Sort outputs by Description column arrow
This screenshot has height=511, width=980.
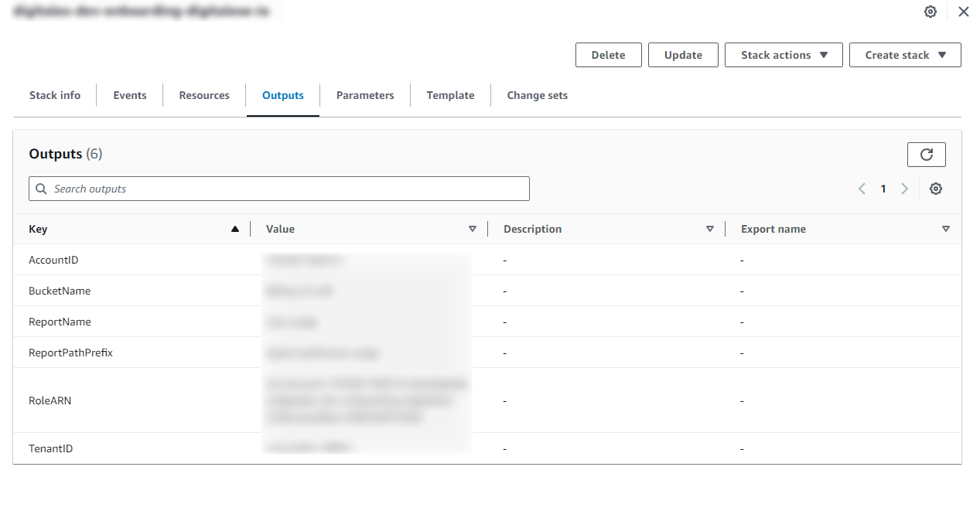[710, 229]
